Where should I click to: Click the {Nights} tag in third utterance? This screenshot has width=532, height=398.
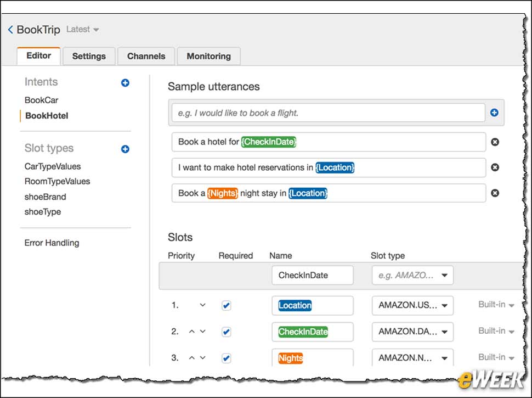pos(223,193)
